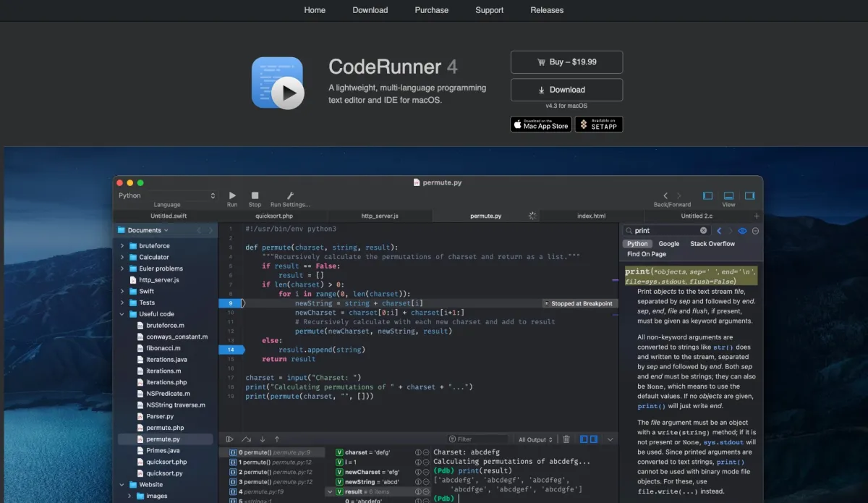
Task: Click the Download button
Action: pos(566,90)
